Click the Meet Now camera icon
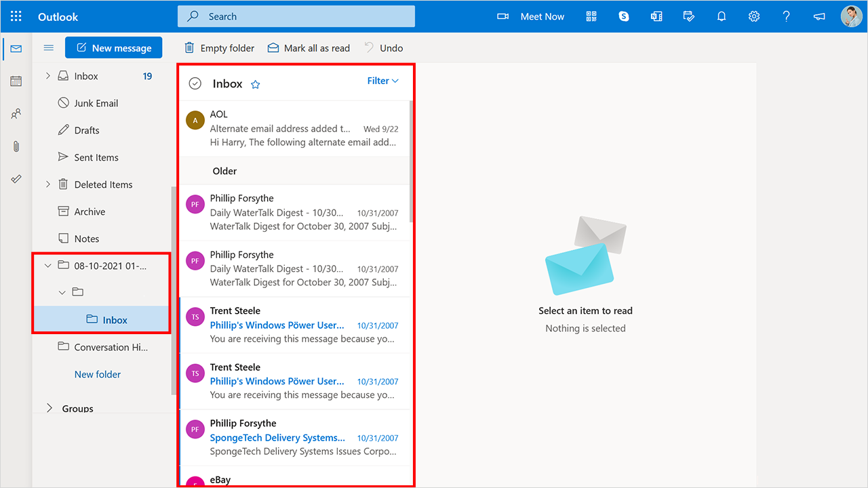This screenshot has height=488, width=868. [502, 16]
